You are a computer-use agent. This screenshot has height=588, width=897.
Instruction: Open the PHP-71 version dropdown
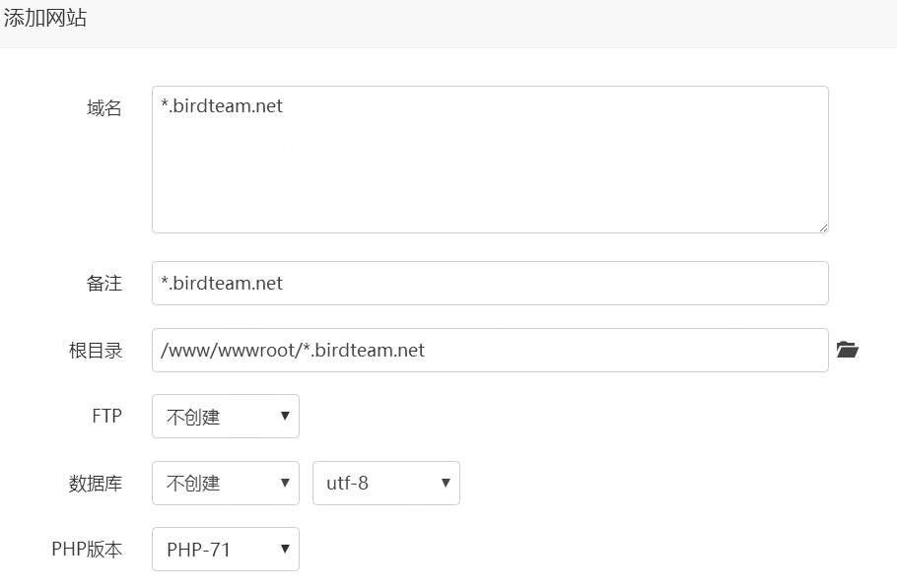coord(226,550)
